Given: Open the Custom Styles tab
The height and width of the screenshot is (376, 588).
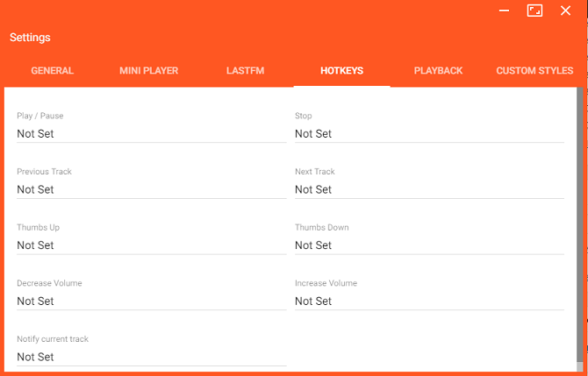Looking at the screenshot, I should click(534, 71).
